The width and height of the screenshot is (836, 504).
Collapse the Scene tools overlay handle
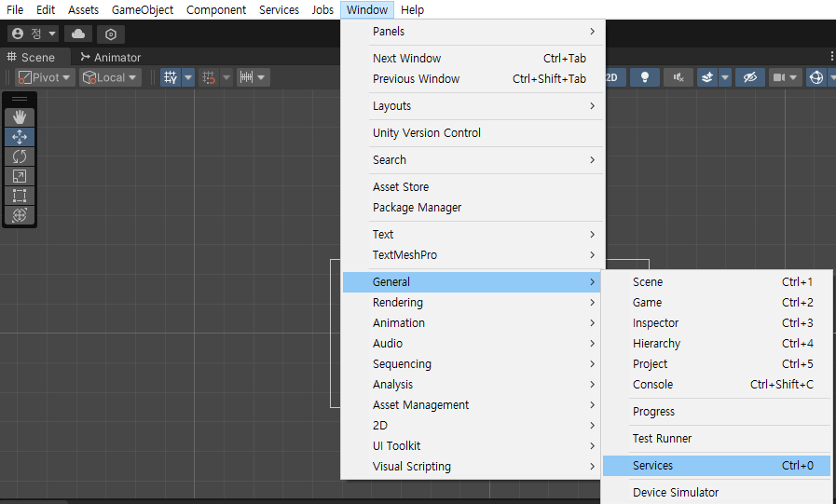(20, 99)
